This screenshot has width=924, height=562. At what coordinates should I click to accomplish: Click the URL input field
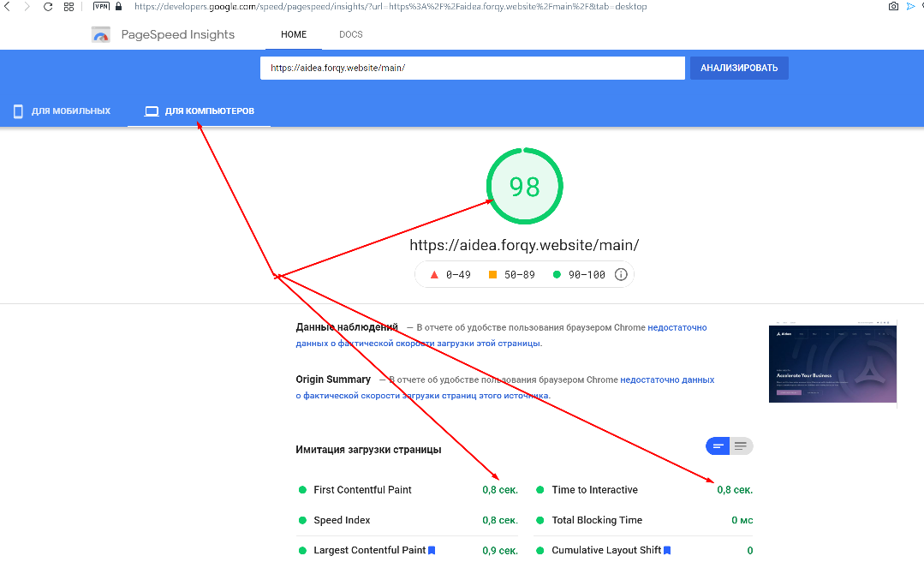coord(473,68)
